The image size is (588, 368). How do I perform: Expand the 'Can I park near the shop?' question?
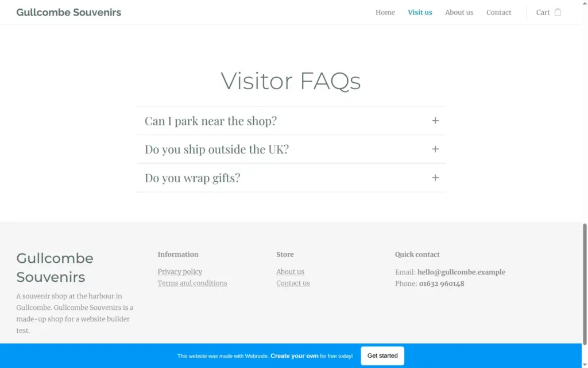(x=291, y=121)
